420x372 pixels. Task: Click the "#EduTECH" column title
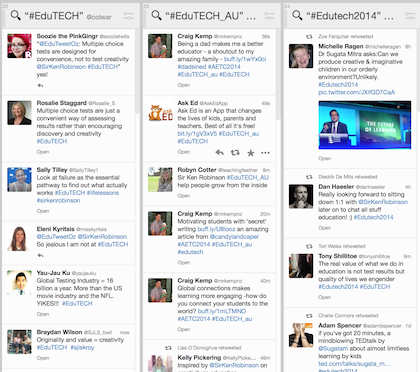click(54, 15)
